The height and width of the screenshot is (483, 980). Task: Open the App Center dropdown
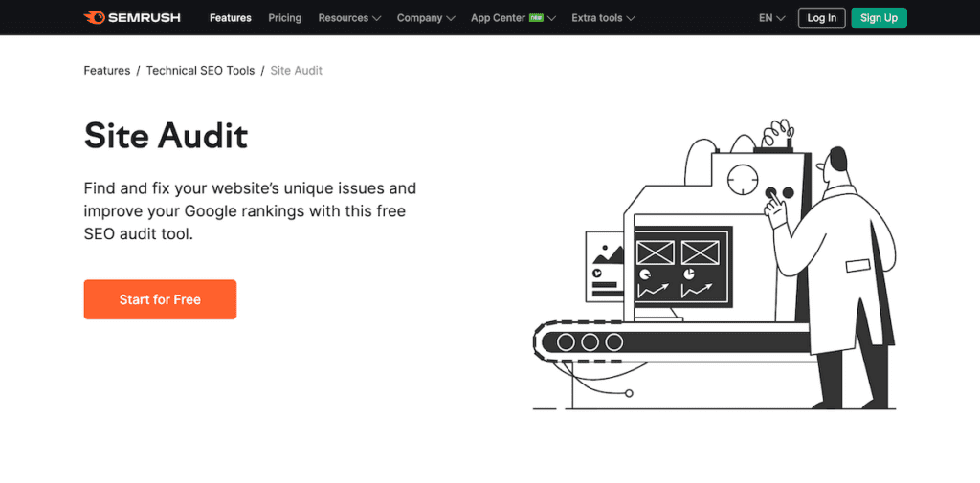click(513, 18)
